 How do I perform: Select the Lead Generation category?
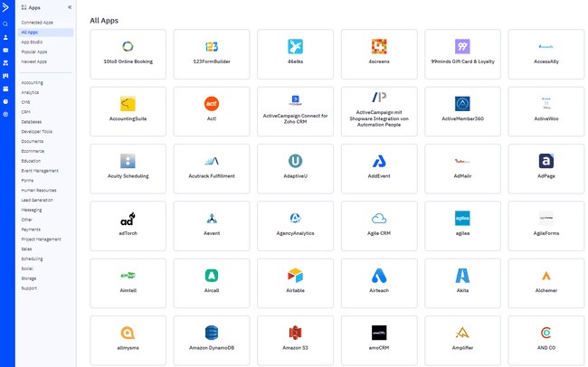pyautogui.click(x=37, y=200)
